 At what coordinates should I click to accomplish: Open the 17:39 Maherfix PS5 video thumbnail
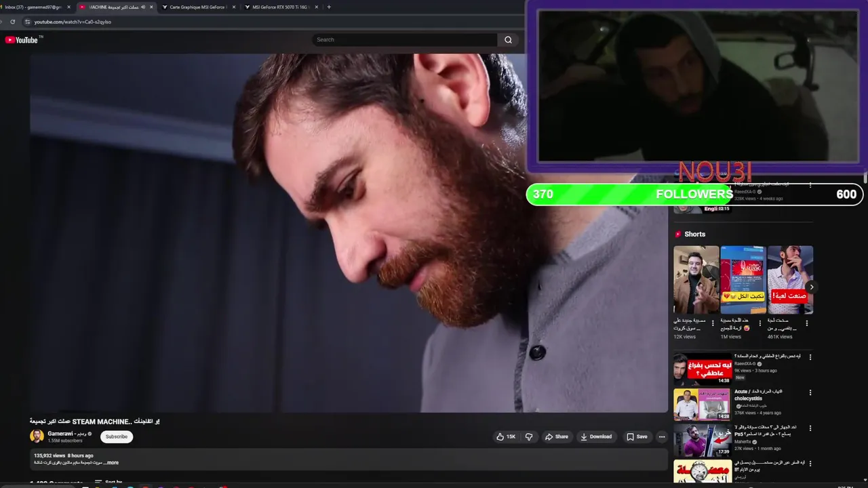(x=703, y=440)
